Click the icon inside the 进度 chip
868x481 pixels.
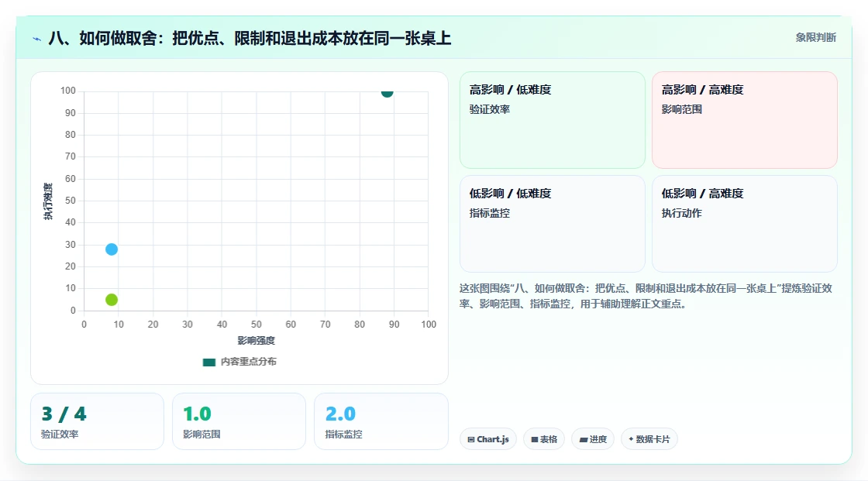point(584,439)
